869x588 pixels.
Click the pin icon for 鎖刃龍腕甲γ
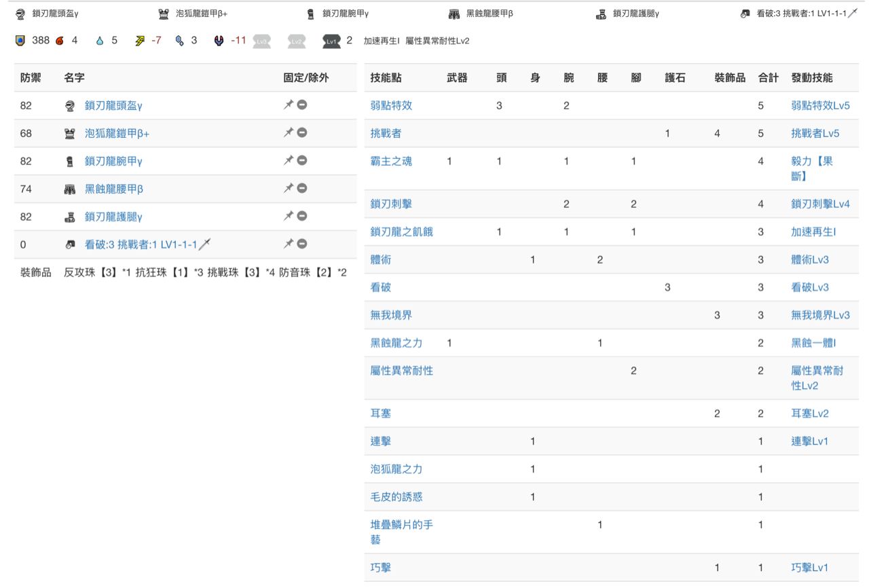[x=289, y=161]
